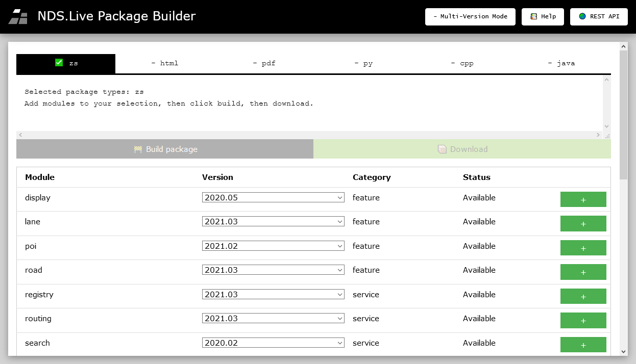The height and width of the screenshot is (364, 636).
Task: Add the poi module with plus
Action: (x=583, y=248)
